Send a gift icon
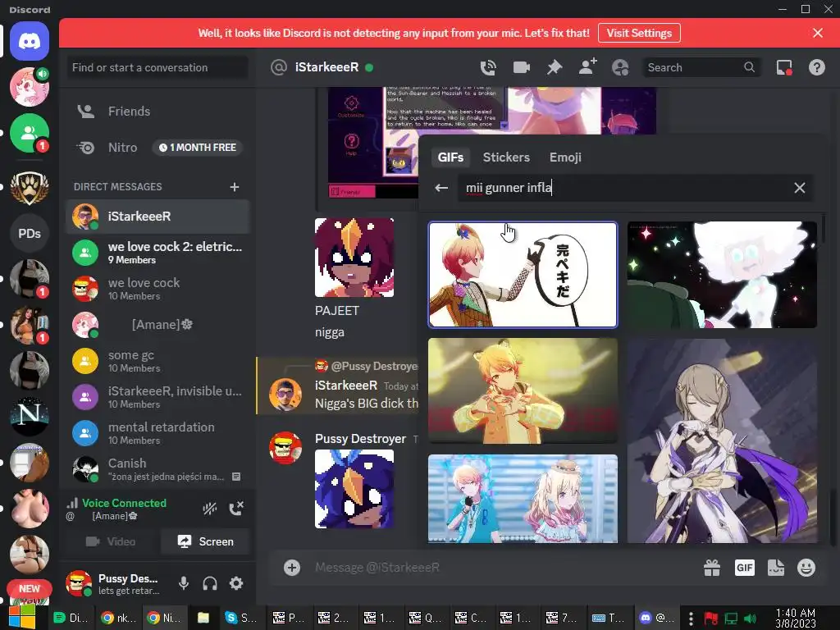 (x=711, y=568)
